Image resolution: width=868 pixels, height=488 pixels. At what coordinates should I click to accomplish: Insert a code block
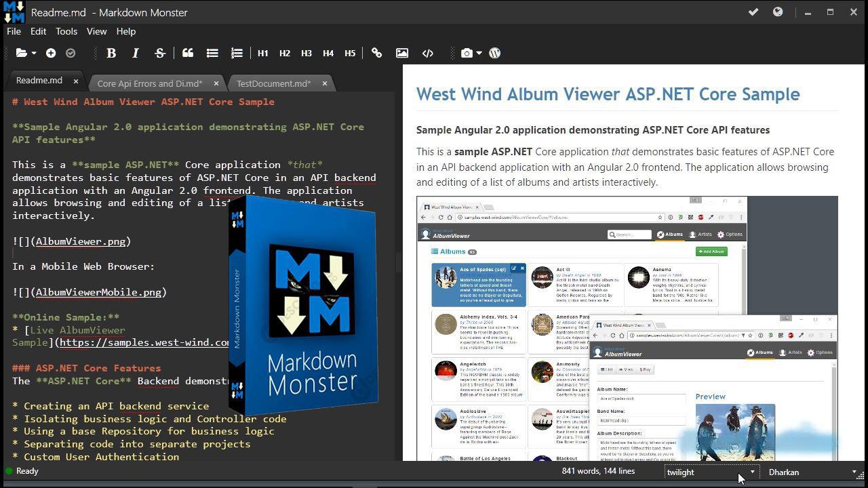428,53
